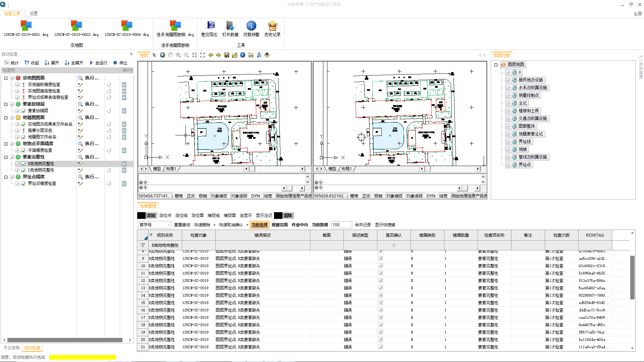The height and width of the screenshot is (362, 644).
Task: Select the pan hand tool
Action: 170,55
